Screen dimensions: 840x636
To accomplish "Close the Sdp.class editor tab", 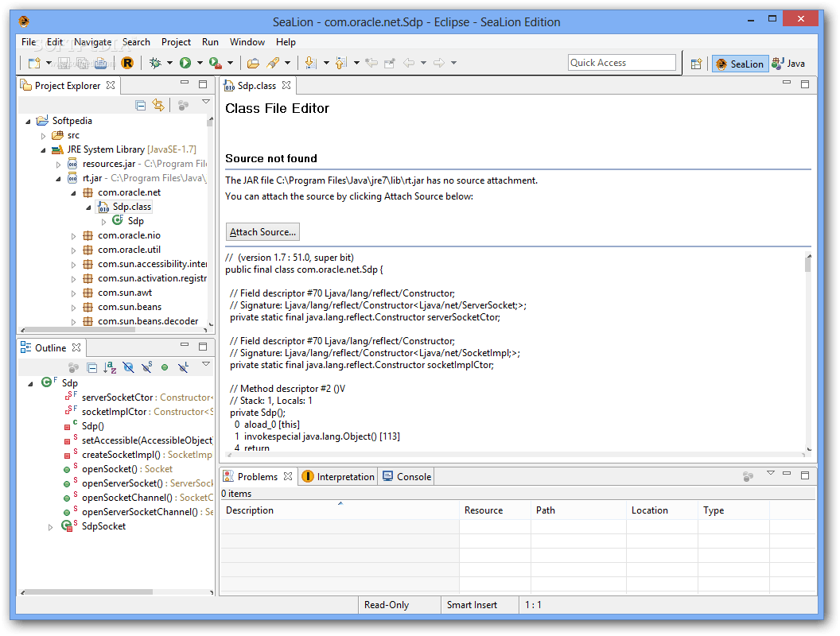I will (286, 85).
